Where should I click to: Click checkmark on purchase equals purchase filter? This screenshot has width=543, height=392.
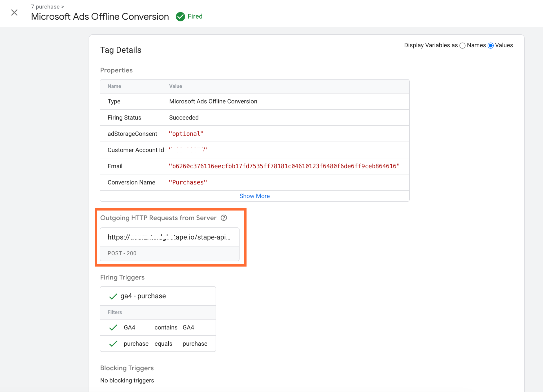pos(113,344)
